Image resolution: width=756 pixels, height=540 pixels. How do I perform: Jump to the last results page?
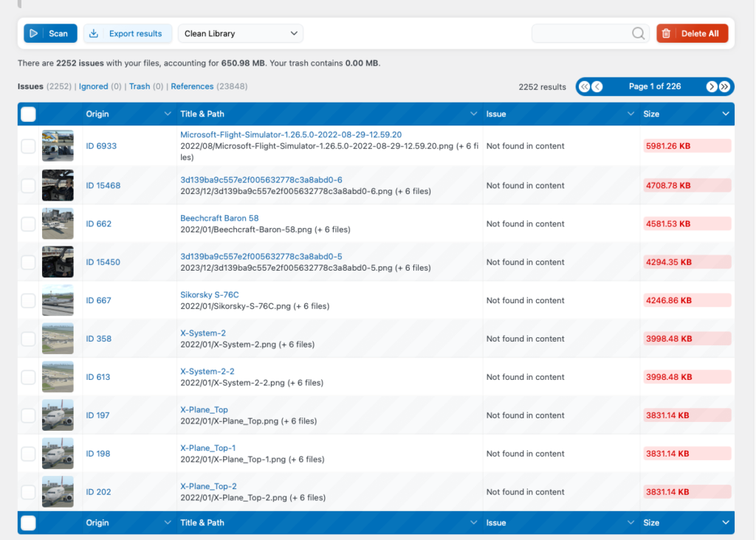tap(725, 86)
